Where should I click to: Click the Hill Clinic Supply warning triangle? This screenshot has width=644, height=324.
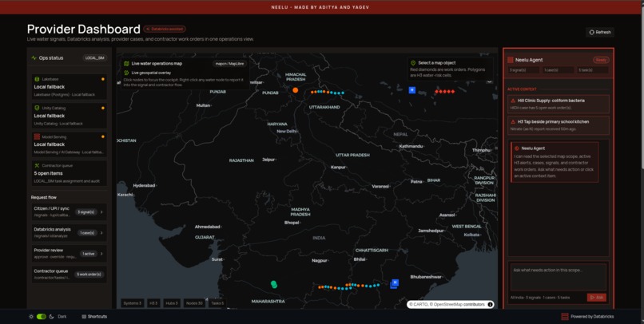coord(513,101)
